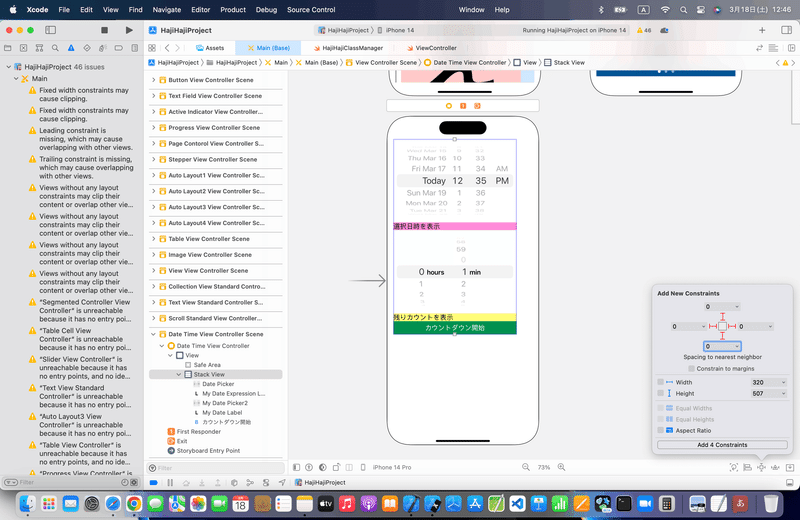The height and width of the screenshot is (520, 800).
Task: Hide the navigator sidebar
Action: click(51, 30)
